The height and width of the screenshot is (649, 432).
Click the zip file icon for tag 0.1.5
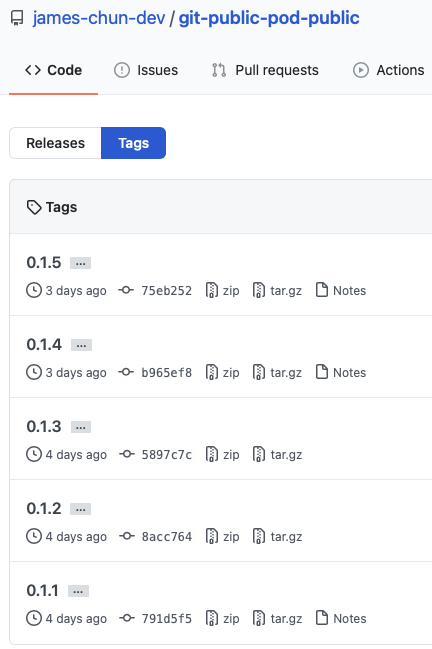212,290
